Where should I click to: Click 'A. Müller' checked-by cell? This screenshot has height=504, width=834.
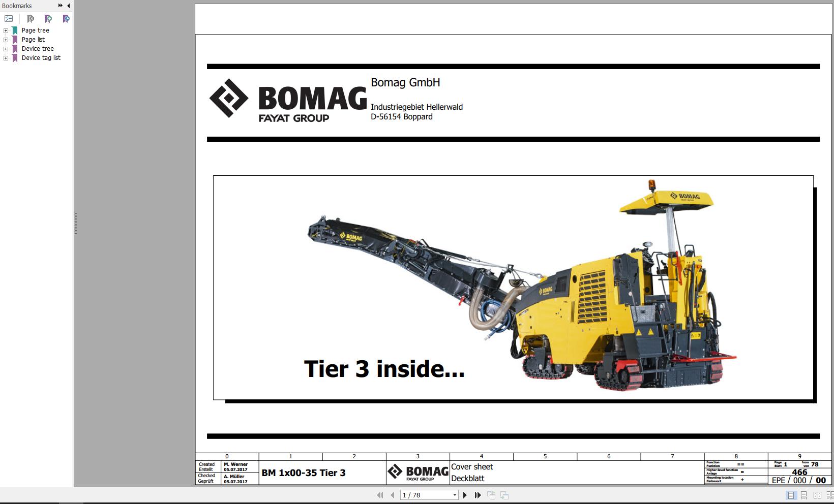tap(234, 477)
